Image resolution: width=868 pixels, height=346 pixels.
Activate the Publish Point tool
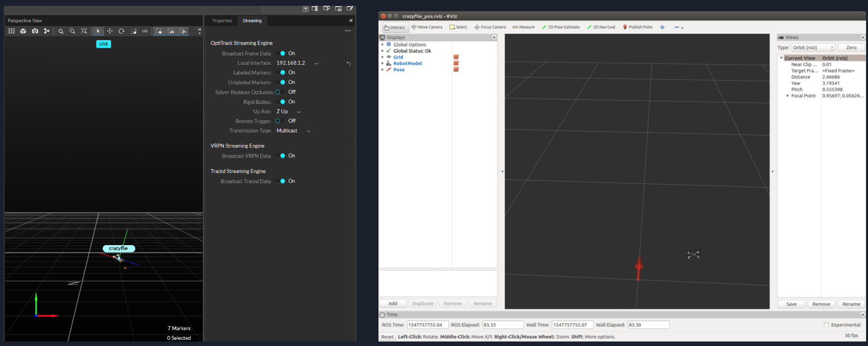point(637,27)
